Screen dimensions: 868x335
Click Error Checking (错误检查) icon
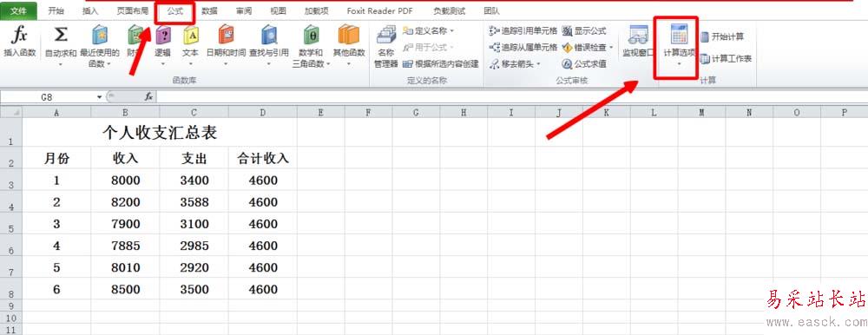567,47
